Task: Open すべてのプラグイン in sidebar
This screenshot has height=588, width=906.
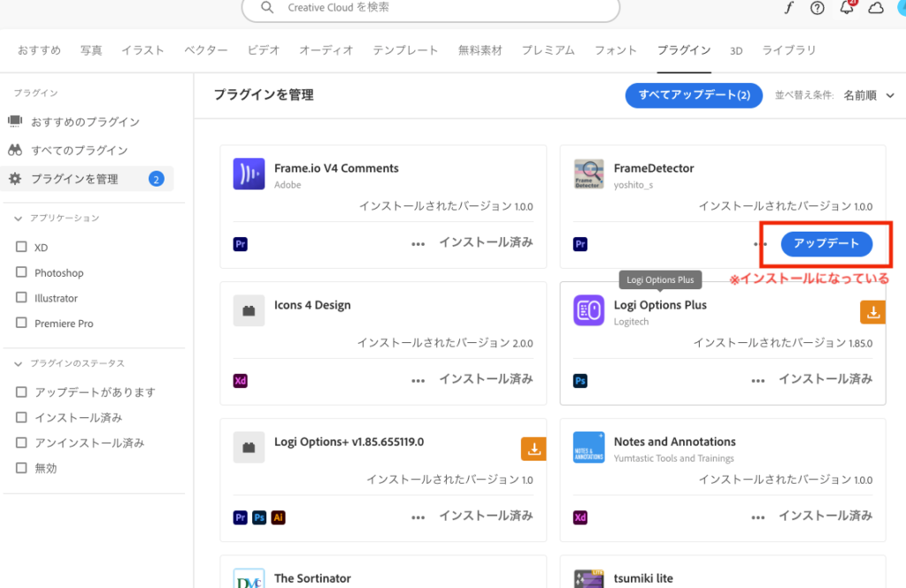Action: 80,150
